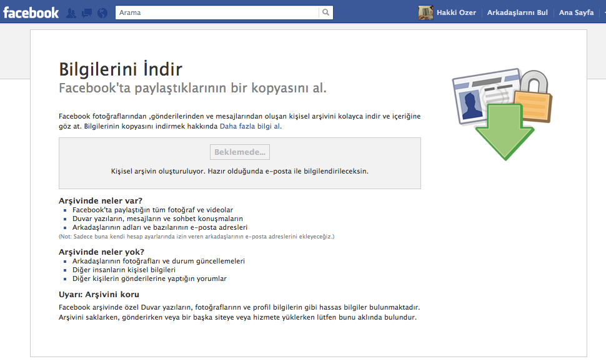This screenshot has width=606, height=364.
Task: Click 'Diğer insanların kişisel bilgileri' item
Action: point(124,270)
